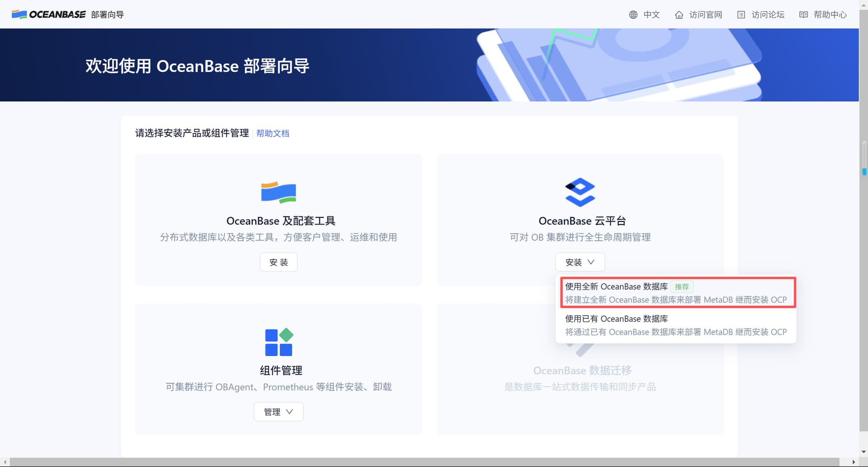This screenshot has height=467, width=868.
Task: Click the OceanBase logo in header
Action: 48,14
